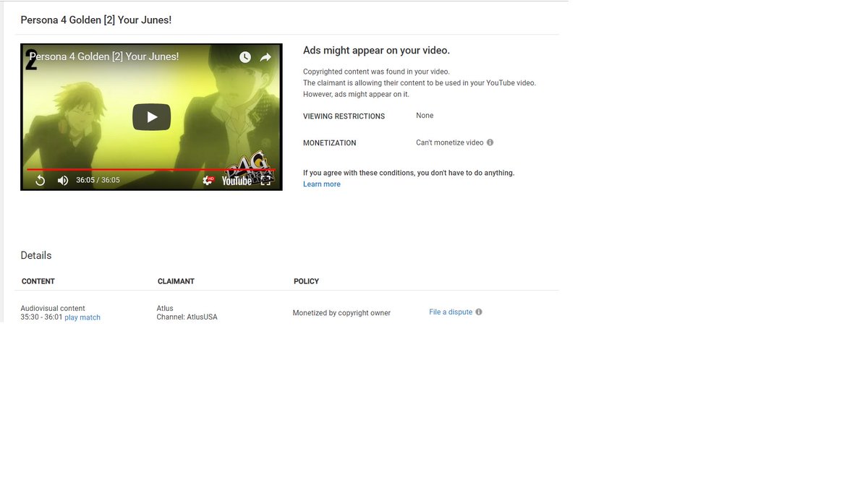This screenshot has height=488, width=868.
Task: Click info icon beside Can't monetize video
Action: point(490,142)
